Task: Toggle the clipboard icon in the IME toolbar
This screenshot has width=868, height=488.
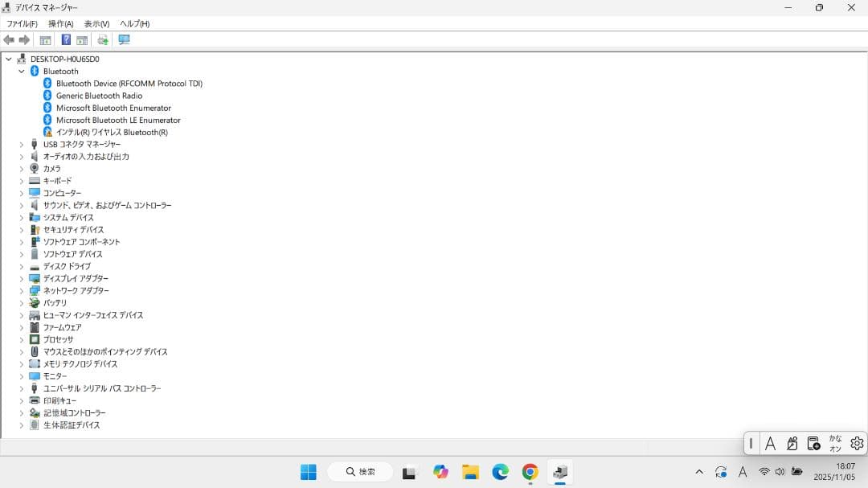Action: 813,443
